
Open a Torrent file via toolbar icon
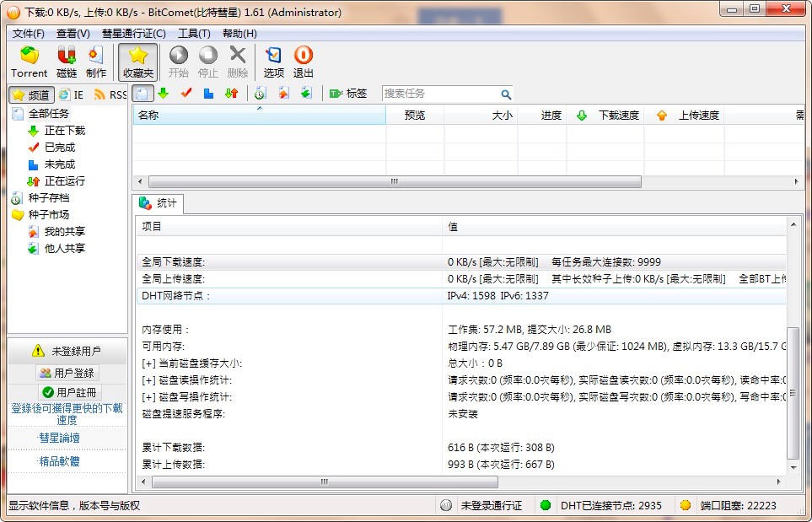tap(30, 62)
